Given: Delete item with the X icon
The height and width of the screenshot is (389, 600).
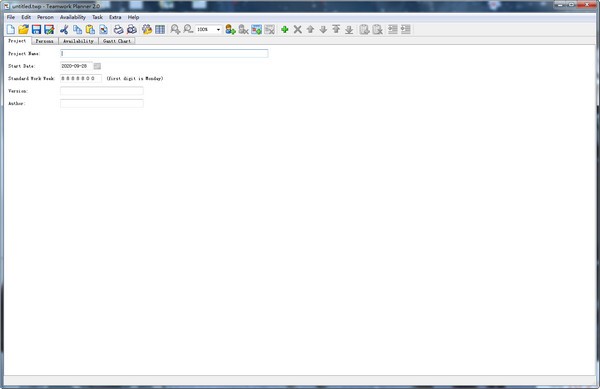Looking at the screenshot, I should tap(297, 29).
